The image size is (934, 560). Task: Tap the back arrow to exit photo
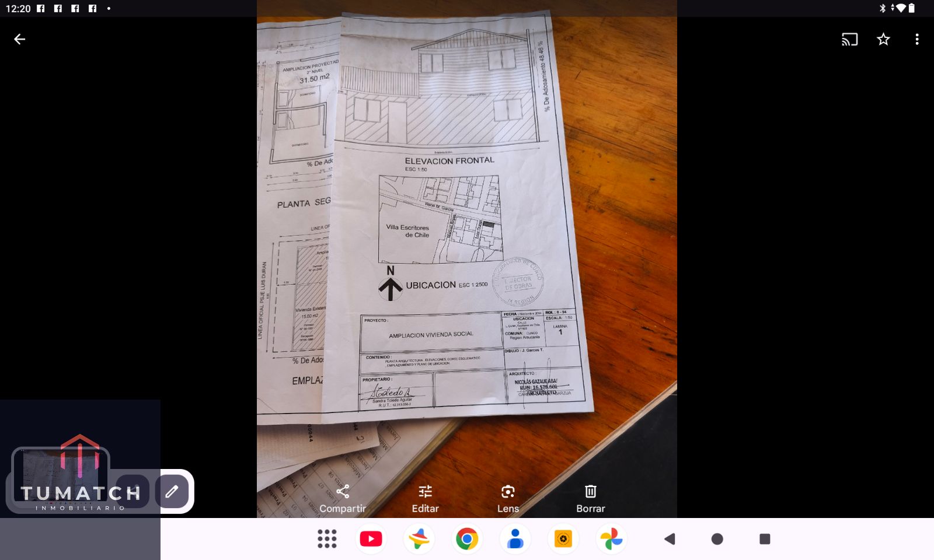[20, 39]
